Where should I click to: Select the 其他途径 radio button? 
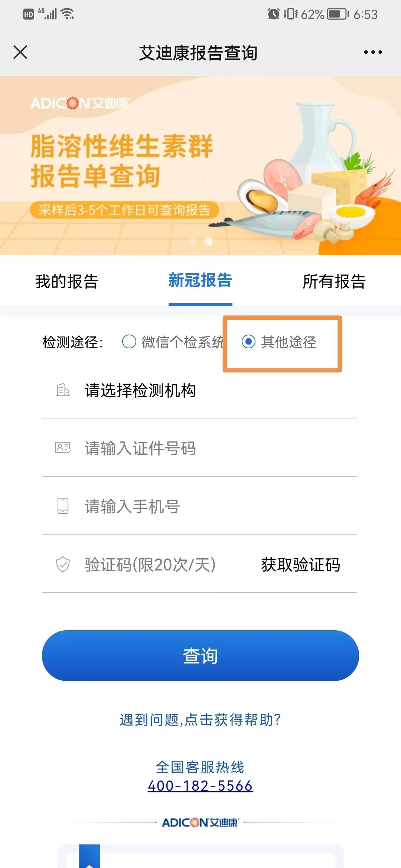pos(248,342)
